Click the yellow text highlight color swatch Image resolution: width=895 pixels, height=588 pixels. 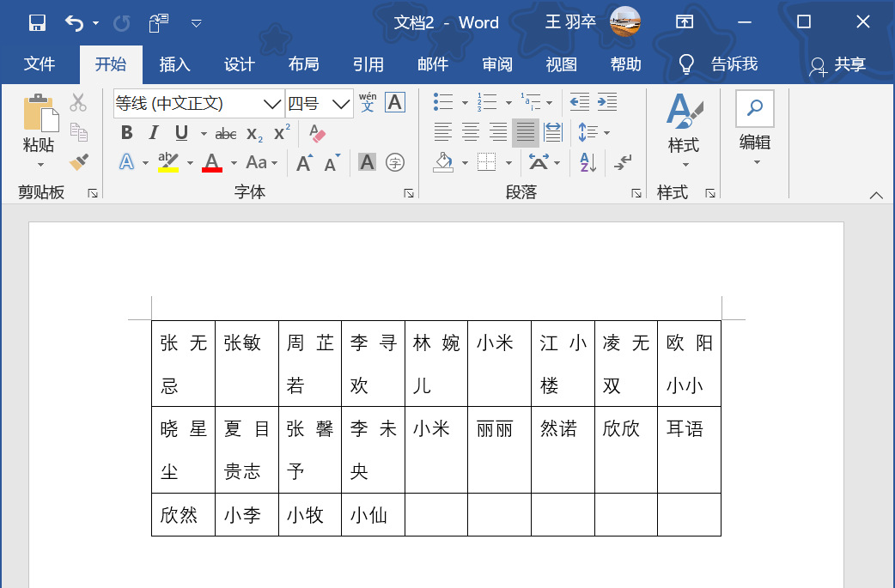point(168,167)
